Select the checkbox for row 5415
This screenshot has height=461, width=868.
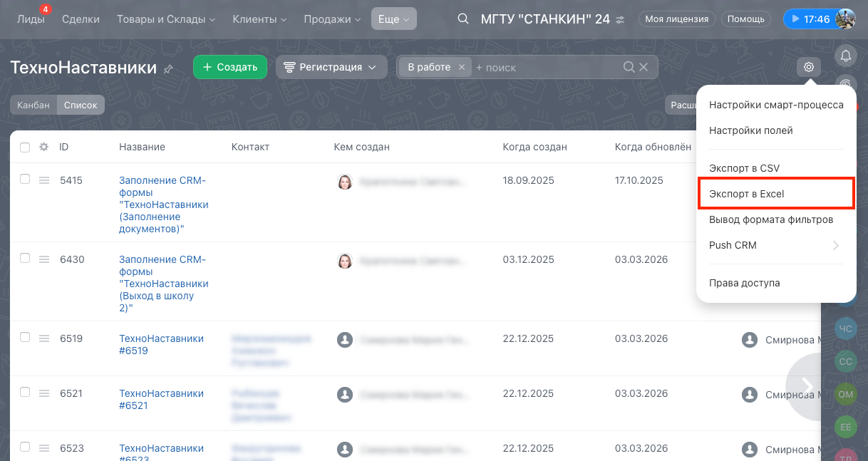click(25, 180)
